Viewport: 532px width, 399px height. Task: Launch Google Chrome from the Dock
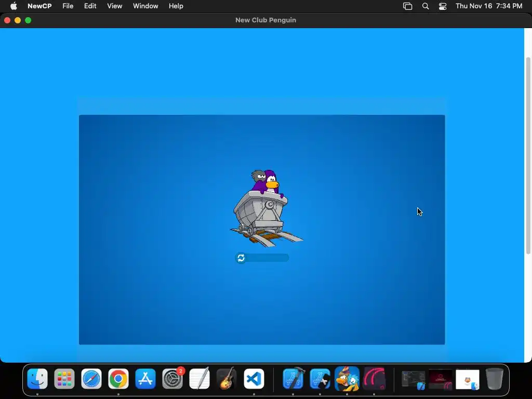click(x=118, y=379)
